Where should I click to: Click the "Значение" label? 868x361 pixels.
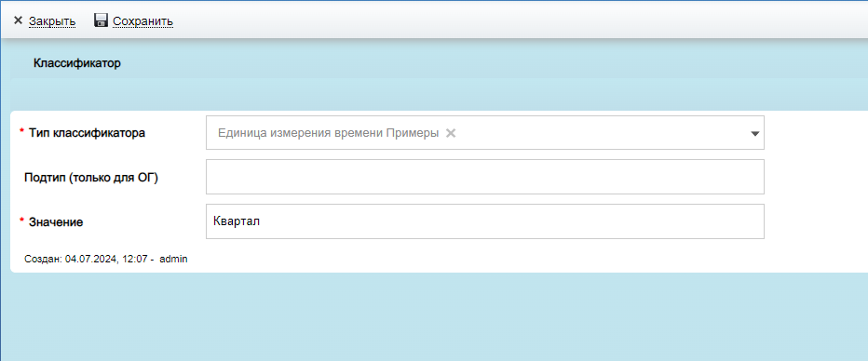tap(56, 222)
